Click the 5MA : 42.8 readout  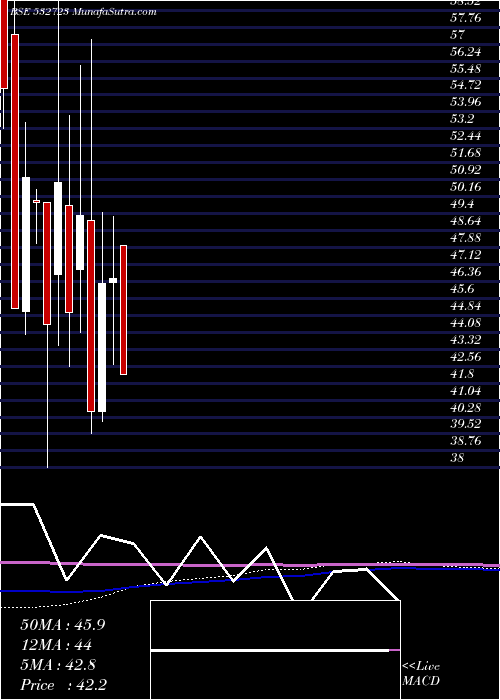click(58, 665)
